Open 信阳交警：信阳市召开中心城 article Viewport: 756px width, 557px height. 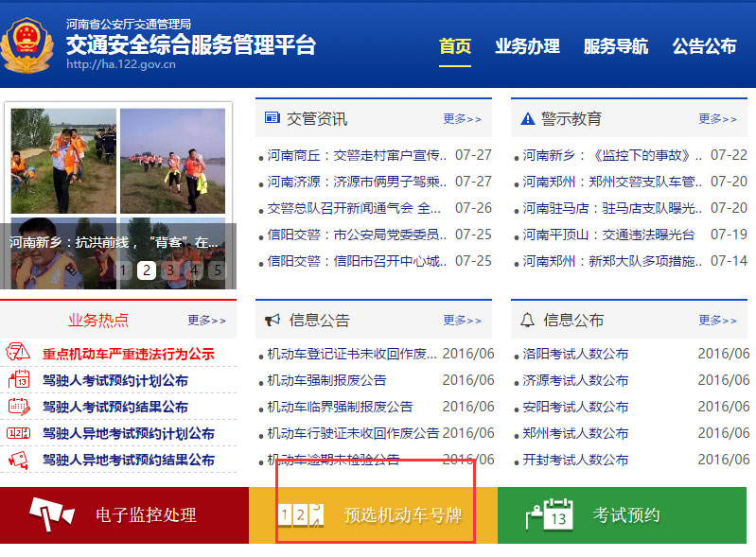coord(357,261)
